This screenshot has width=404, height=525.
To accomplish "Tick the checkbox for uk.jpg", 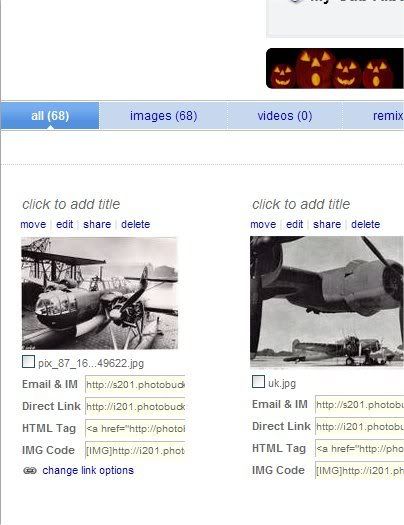I will pos(258,382).
